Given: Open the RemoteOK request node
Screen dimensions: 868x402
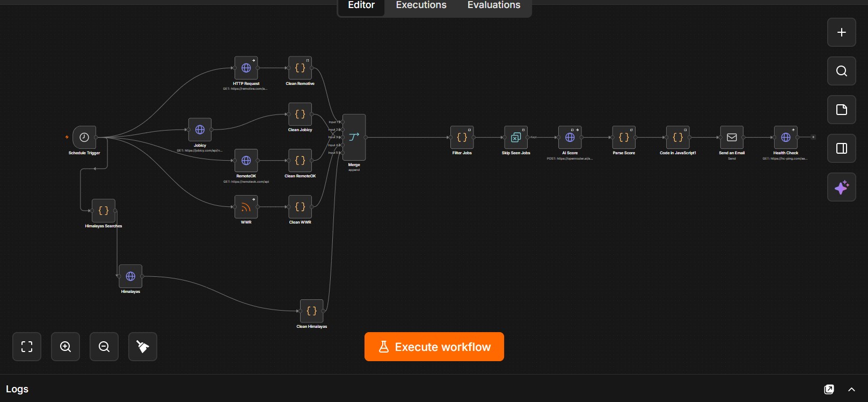Looking at the screenshot, I should click(246, 161).
